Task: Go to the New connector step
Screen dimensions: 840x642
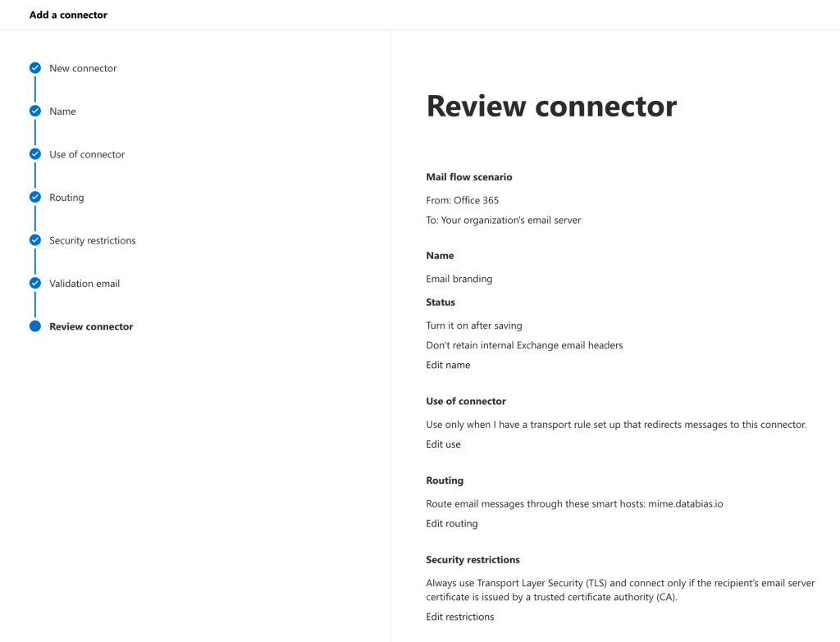Action: [x=83, y=69]
